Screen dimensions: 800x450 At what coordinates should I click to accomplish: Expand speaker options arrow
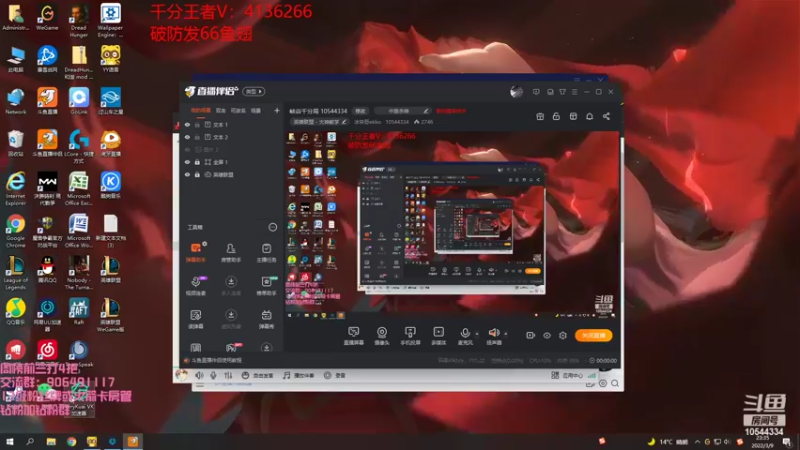click(506, 334)
